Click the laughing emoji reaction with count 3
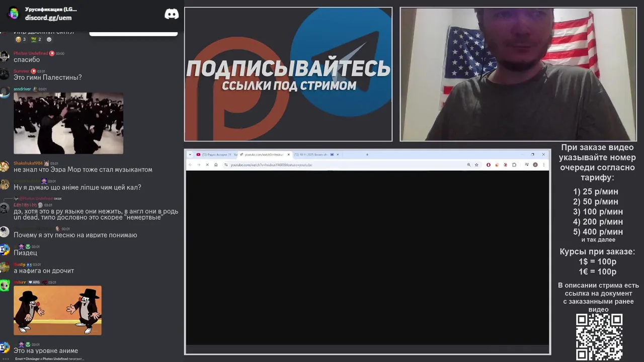The image size is (644, 362). click(21, 39)
